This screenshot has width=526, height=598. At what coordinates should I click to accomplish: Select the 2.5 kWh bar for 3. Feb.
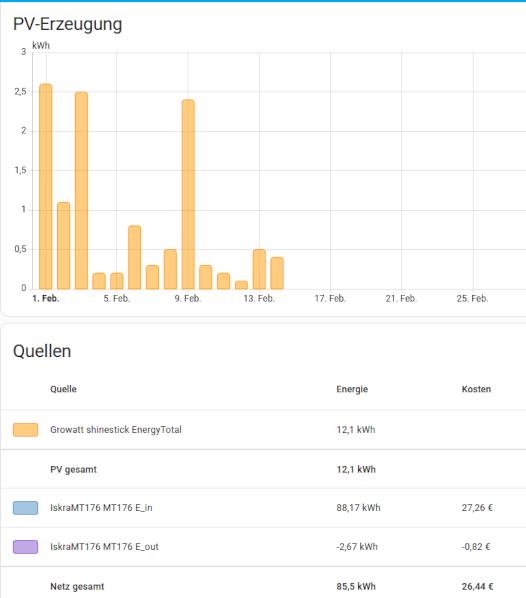(81, 190)
